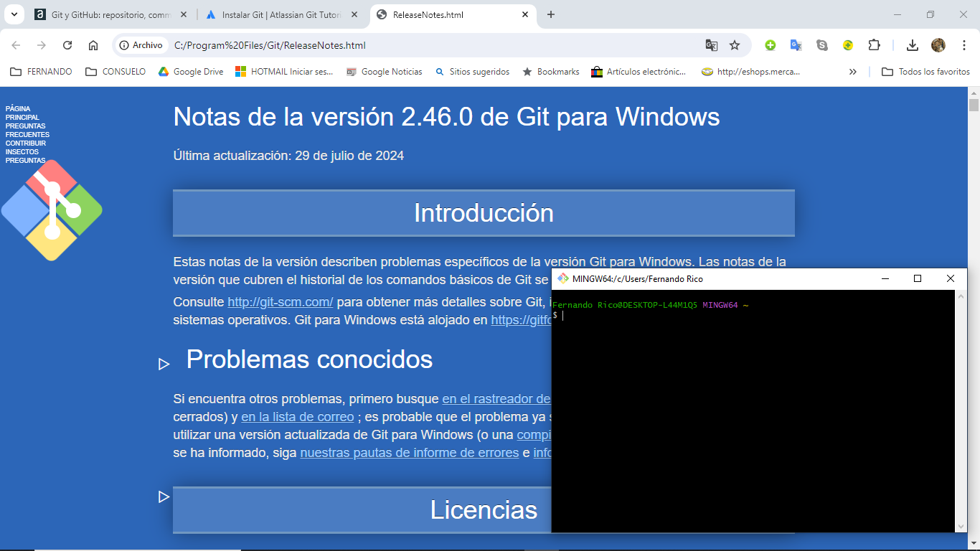Image resolution: width=980 pixels, height=551 pixels.
Task: Open the Chrome profile avatar
Action: [x=938, y=45]
